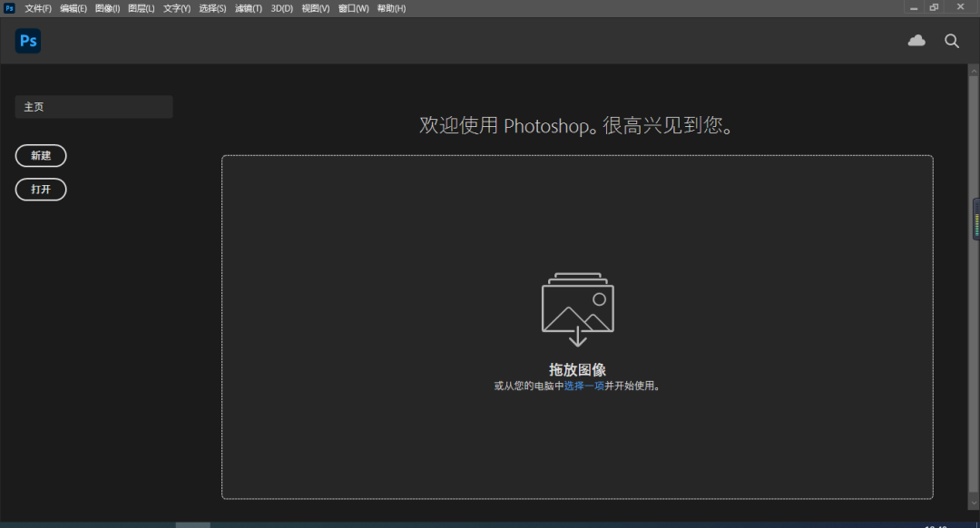Open the 帮助 menu
The image size is (980, 528).
pos(390,7)
